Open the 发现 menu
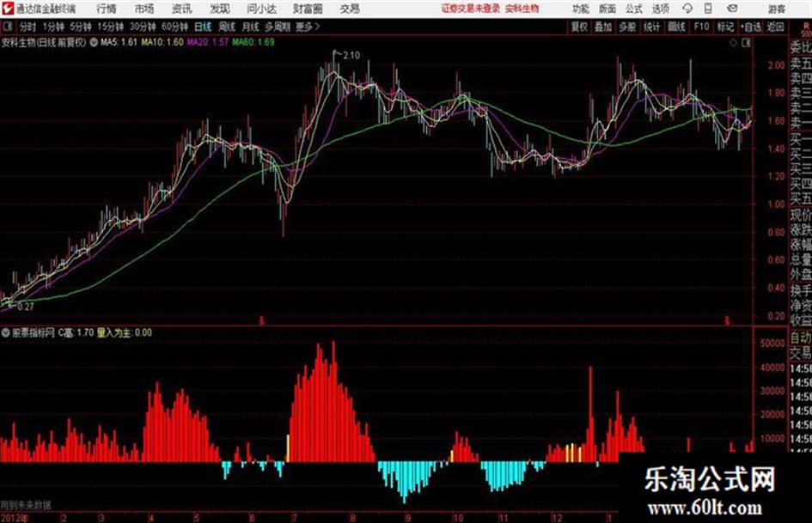This screenshot has width=812, height=523. coord(220,9)
